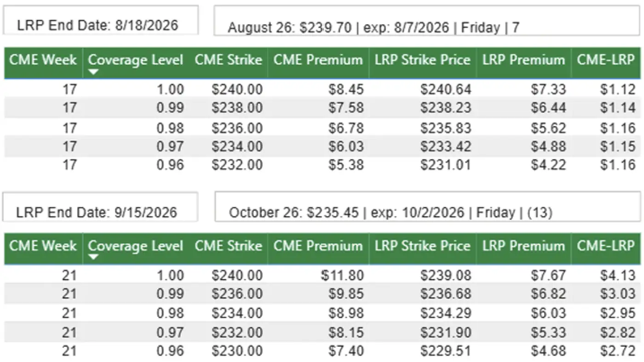Viewport: 644px width, 362px height.
Task: Click CME-LRP header in the August table
Action: coord(606,60)
